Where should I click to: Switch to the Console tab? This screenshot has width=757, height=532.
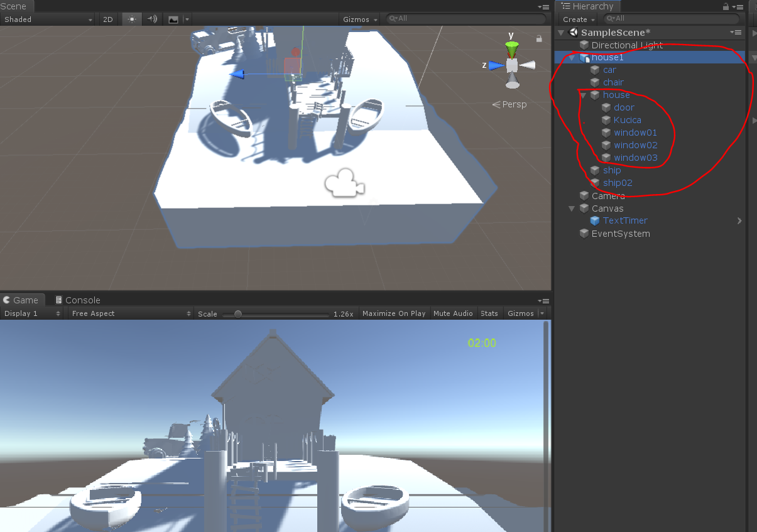[77, 300]
